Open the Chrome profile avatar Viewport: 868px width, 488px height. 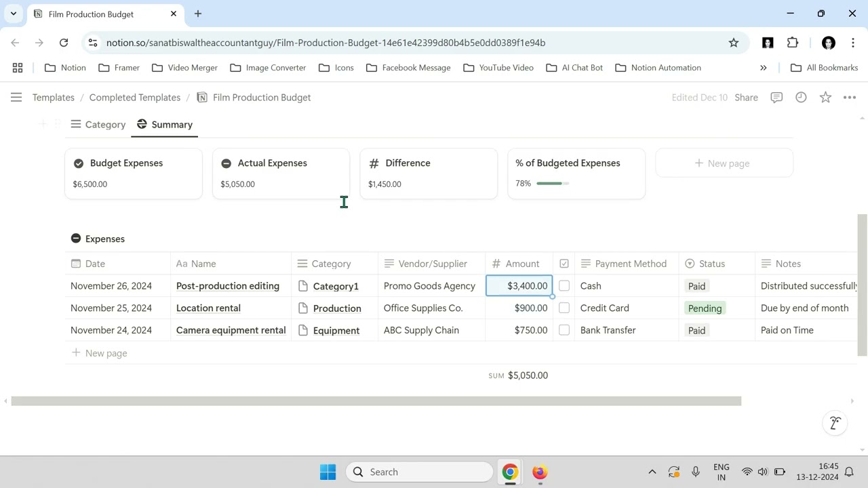point(828,43)
